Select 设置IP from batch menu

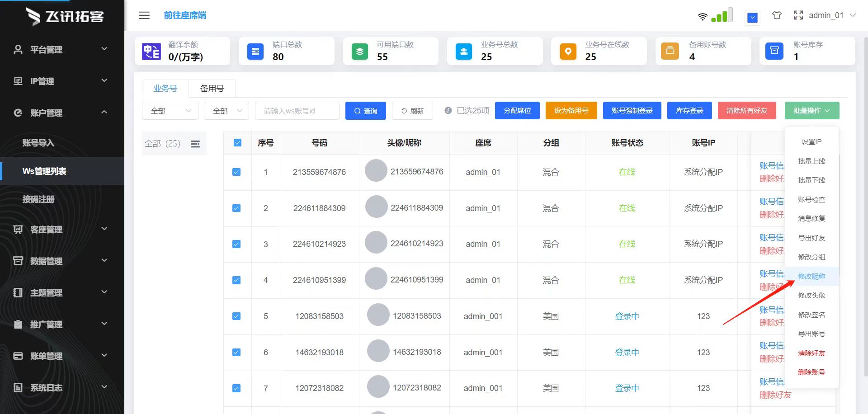[x=811, y=141]
